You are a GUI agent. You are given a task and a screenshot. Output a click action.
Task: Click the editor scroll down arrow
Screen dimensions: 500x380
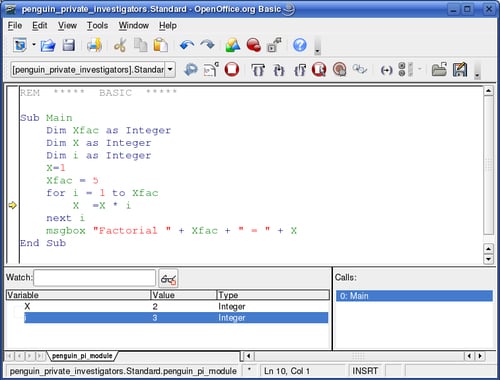pyautogui.click(x=488, y=259)
